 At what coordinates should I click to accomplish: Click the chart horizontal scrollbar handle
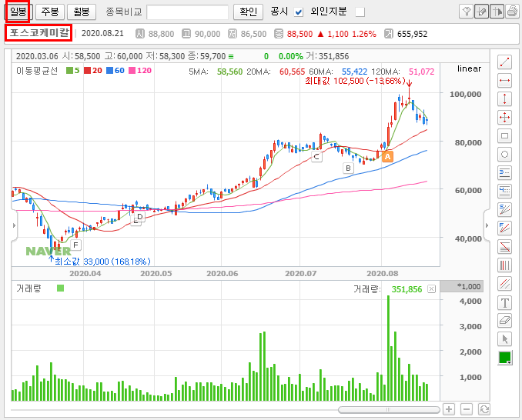pos(389,410)
